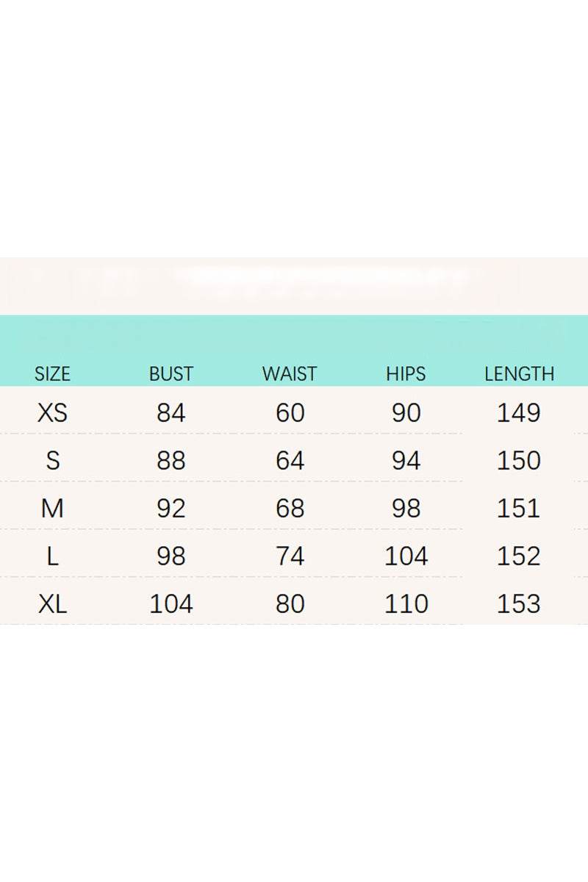Click hips value 98 in M row
Image resolution: width=588 pixels, height=882 pixels.
(x=406, y=509)
